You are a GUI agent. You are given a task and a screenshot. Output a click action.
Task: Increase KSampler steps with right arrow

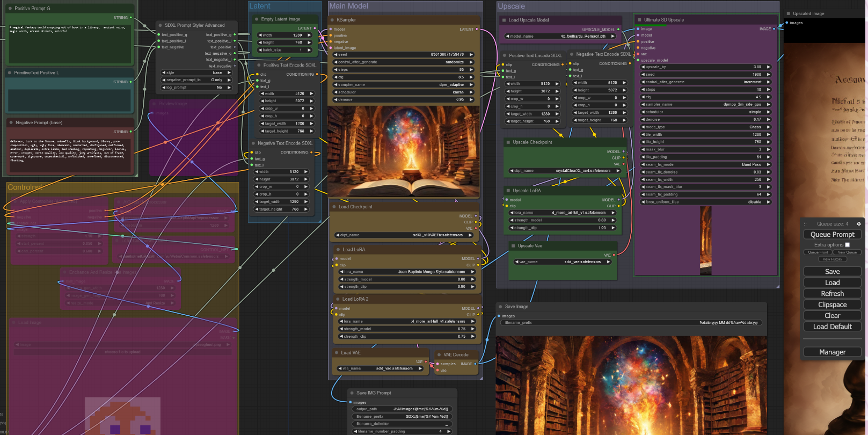(471, 70)
